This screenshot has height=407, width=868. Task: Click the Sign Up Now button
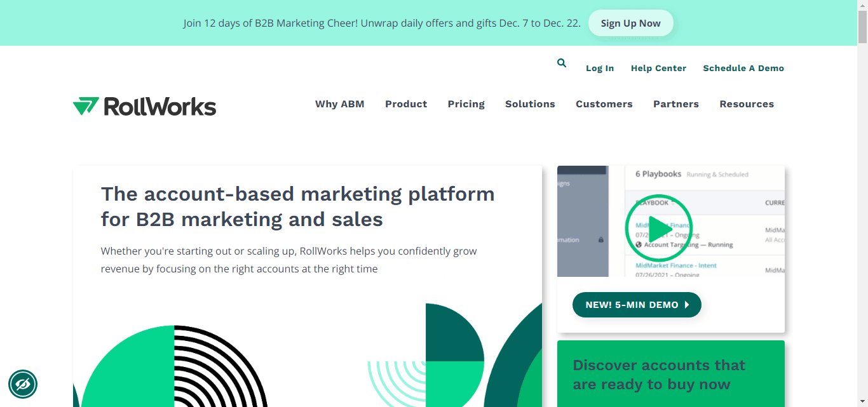point(630,22)
